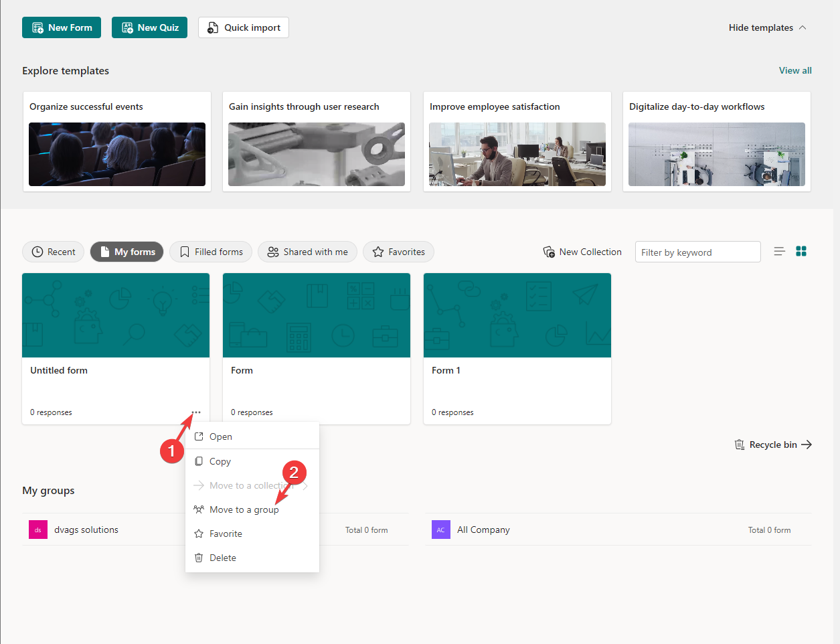The height and width of the screenshot is (644, 840).
Task: Click the New Collection folder-plus icon
Action: 549,252
